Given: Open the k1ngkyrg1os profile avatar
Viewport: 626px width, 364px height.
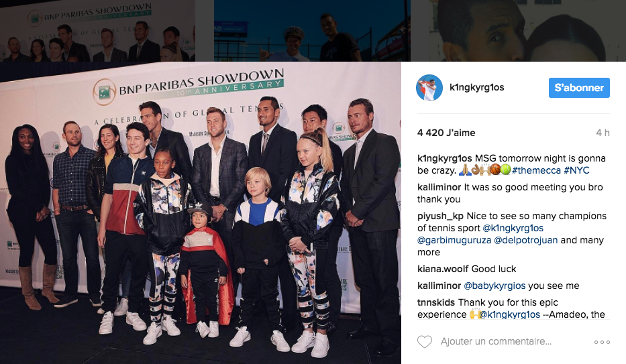Looking at the screenshot, I should coord(429,87).
